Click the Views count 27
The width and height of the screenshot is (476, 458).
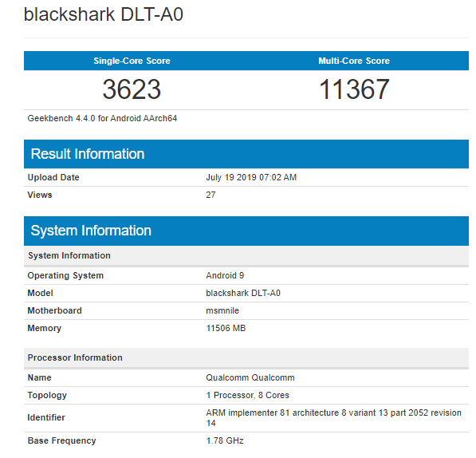pyautogui.click(x=210, y=195)
